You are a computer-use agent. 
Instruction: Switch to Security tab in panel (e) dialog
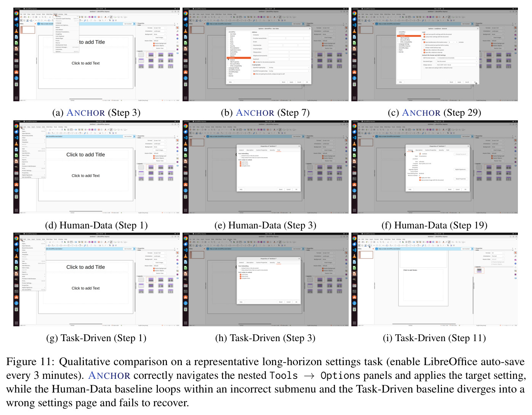click(272, 150)
